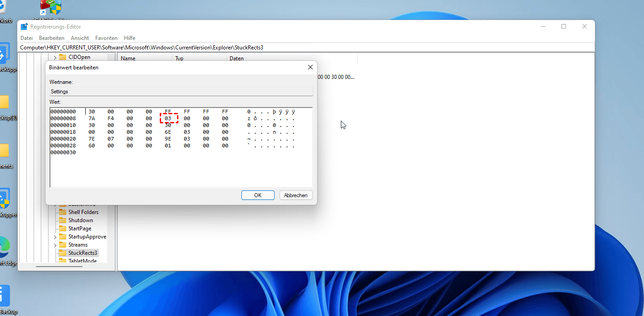Select the StartPage key

[x=80, y=228]
